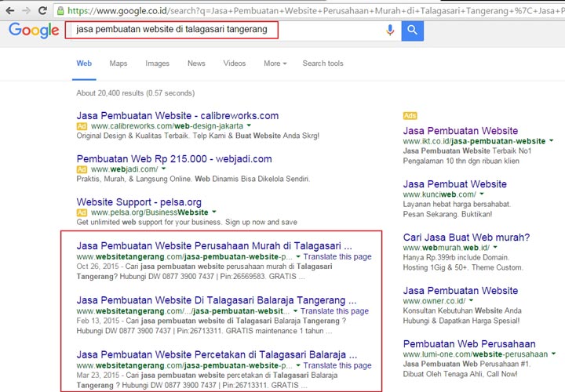Image resolution: width=565 pixels, height=392 pixels.
Task: Open sidebar ad Pembuatan Web Perusahaan
Action: [x=469, y=343]
